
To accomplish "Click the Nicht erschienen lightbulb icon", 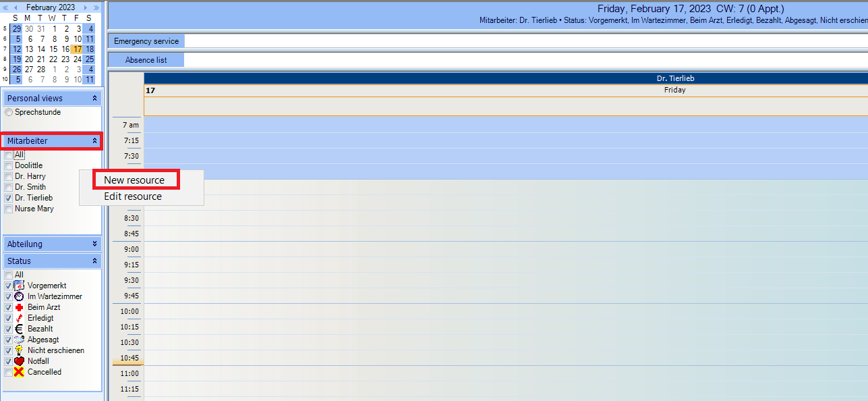I will (x=19, y=350).
